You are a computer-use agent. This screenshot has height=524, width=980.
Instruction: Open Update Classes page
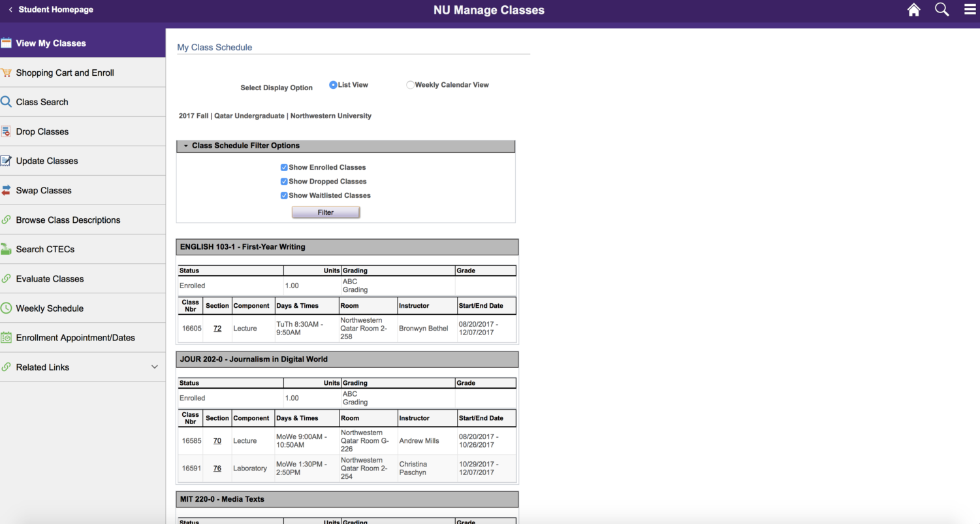(82, 161)
